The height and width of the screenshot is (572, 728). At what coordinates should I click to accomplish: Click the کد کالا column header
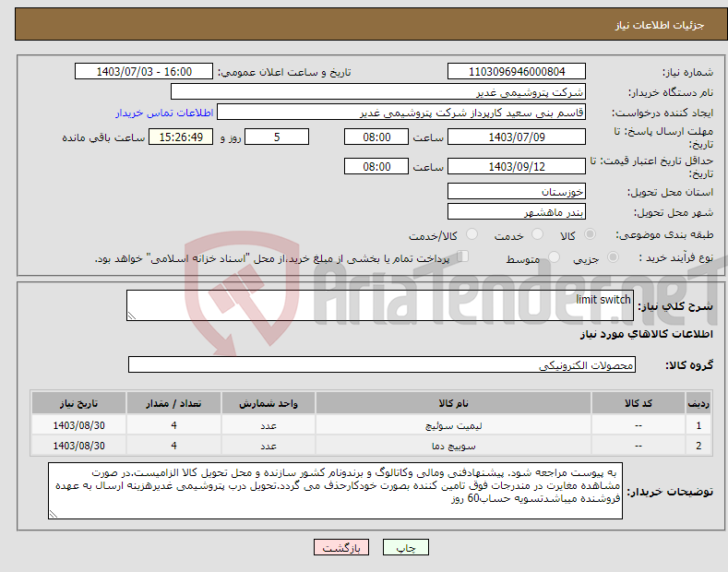point(638,403)
